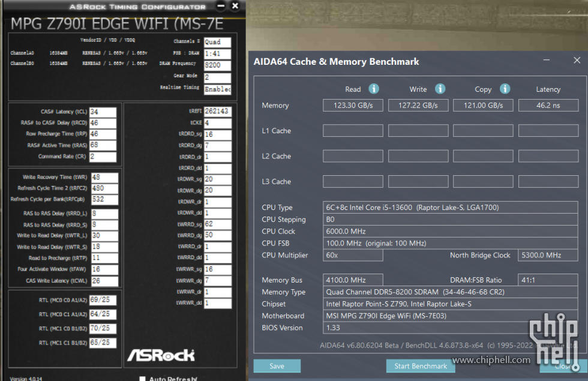Click the DRAM:FSB Ratio value 41:1
The height and width of the screenshot is (381, 588).
pyautogui.click(x=548, y=280)
